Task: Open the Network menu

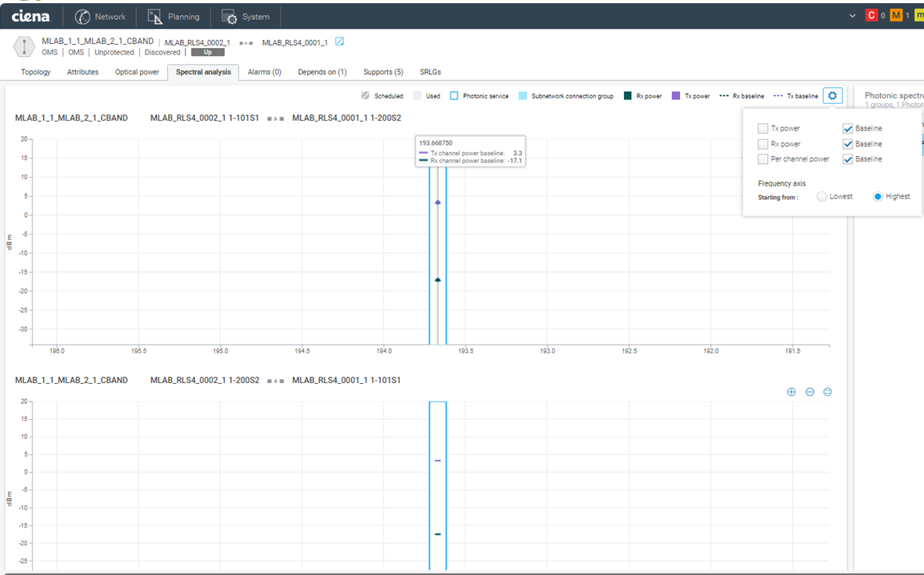Action: [x=100, y=17]
